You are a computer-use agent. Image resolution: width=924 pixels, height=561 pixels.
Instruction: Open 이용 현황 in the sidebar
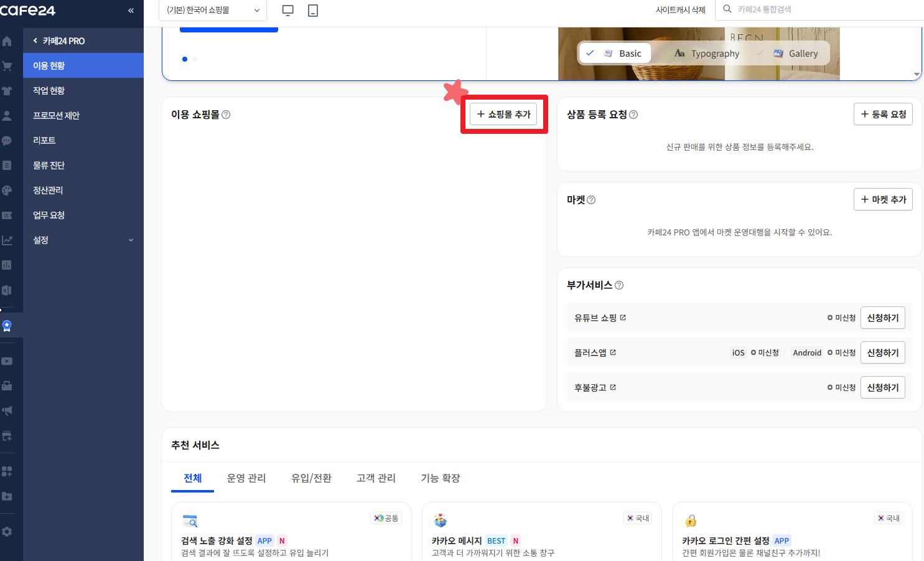point(83,65)
